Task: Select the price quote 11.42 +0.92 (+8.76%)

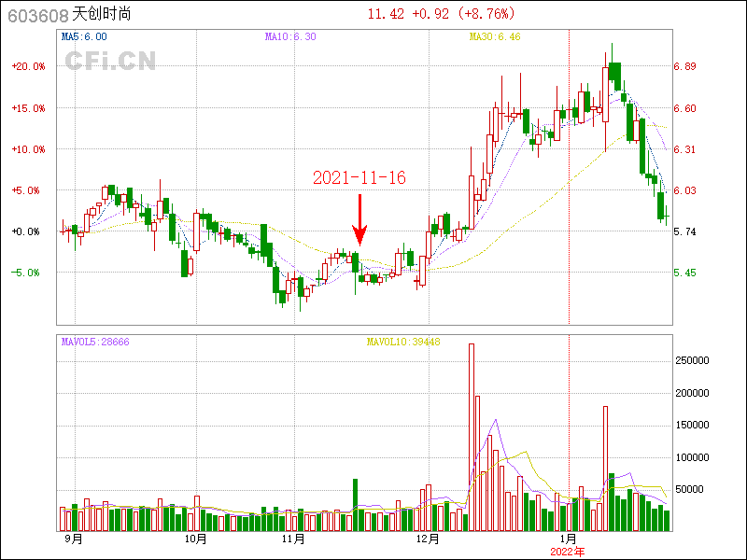Action: pos(441,14)
